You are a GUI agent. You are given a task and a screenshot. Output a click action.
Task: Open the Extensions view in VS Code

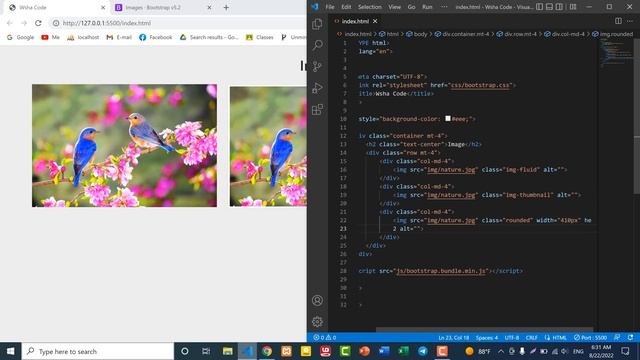click(317, 109)
